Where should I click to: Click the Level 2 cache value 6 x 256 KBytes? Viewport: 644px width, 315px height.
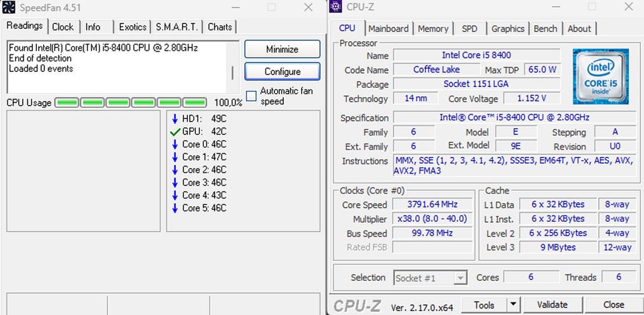(x=558, y=233)
